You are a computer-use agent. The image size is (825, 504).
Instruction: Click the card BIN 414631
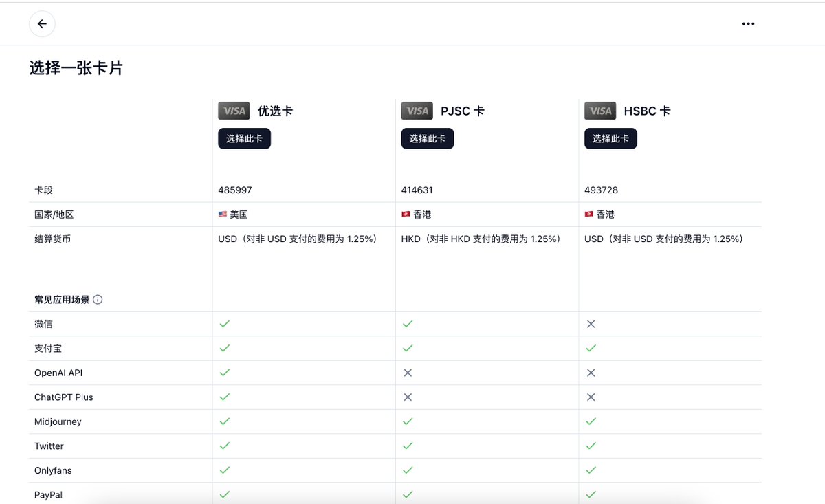click(417, 190)
